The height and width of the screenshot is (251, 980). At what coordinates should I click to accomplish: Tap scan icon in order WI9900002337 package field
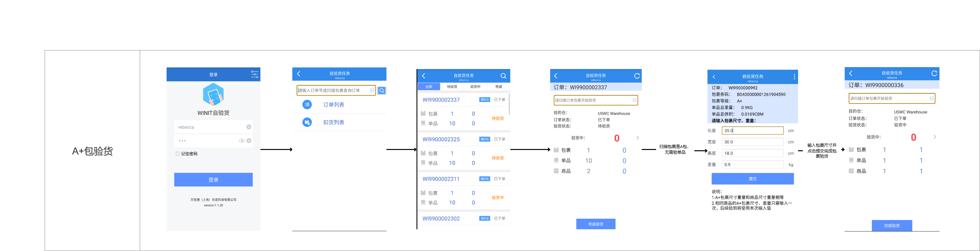[634, 100]
